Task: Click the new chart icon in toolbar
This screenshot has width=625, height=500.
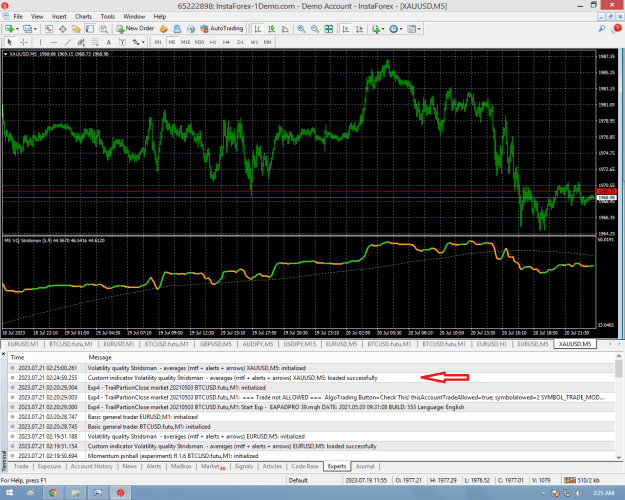Action: coord(10,29)
